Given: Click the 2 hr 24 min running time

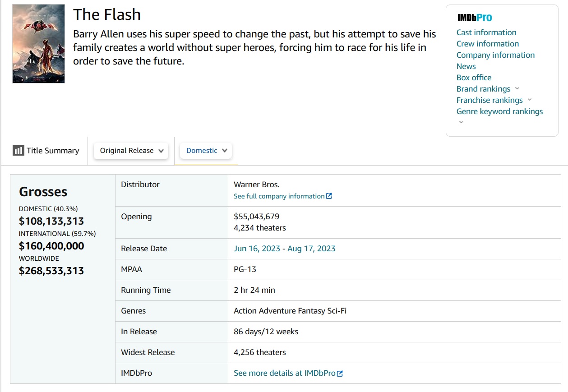Looking at the screenshot, I should pos(254,290).
